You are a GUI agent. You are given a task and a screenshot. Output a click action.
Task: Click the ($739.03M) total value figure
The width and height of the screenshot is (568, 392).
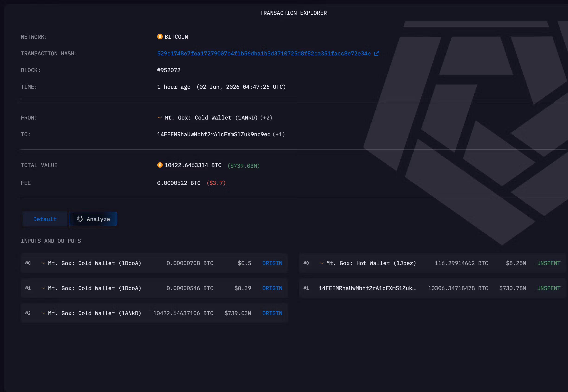pyautogui.click(x=244, y=166)
